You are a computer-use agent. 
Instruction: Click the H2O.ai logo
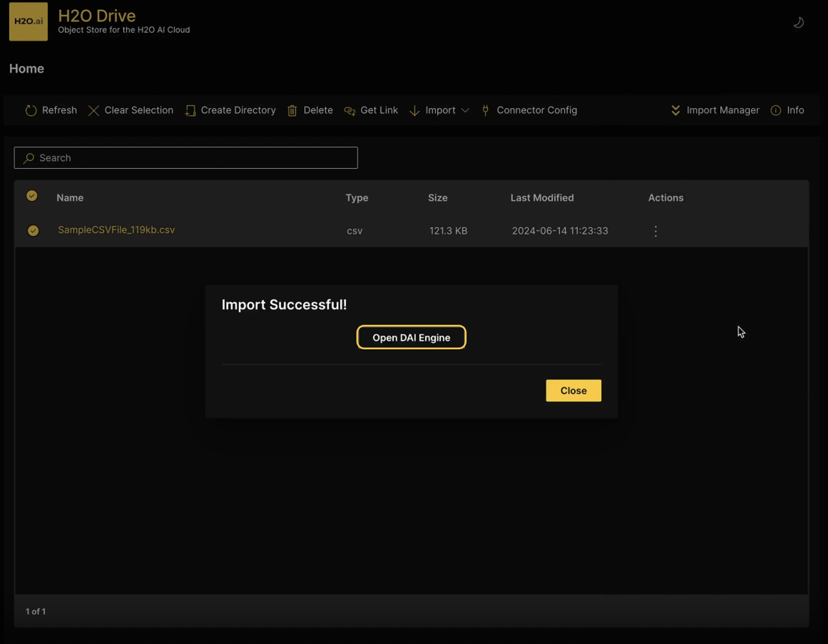pyautogui.click(x=29, y=22)
